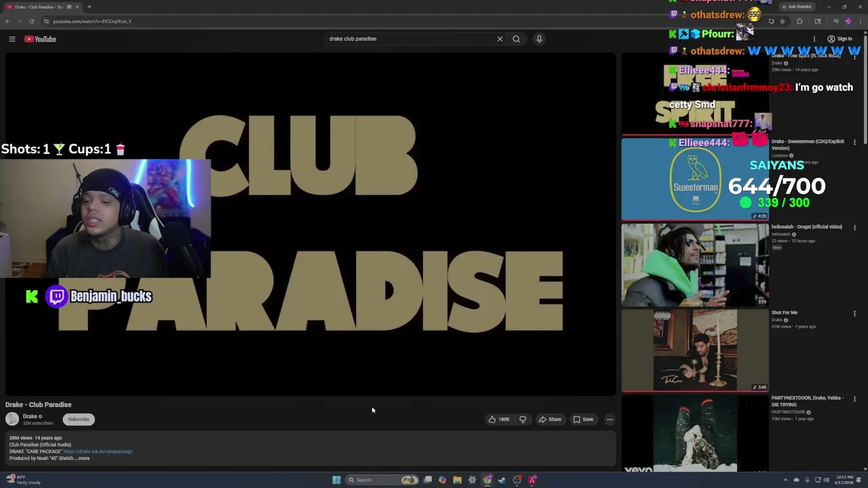Click the Sign in button
The image size is (868, 488).
coord(840,39)
